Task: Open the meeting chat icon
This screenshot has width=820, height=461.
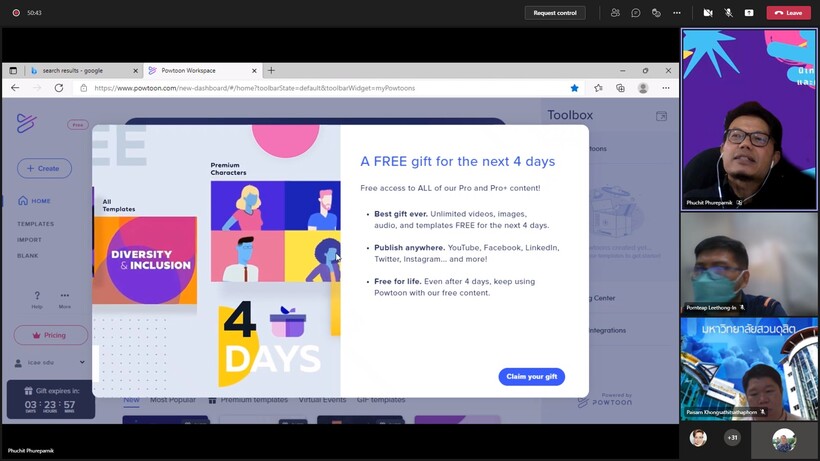Action: [636, 13]
